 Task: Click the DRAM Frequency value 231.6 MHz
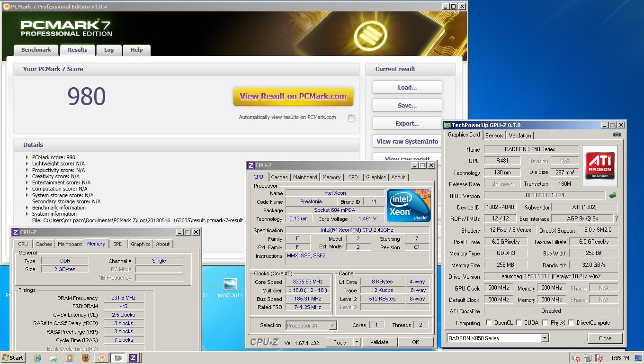pos(124,298)
